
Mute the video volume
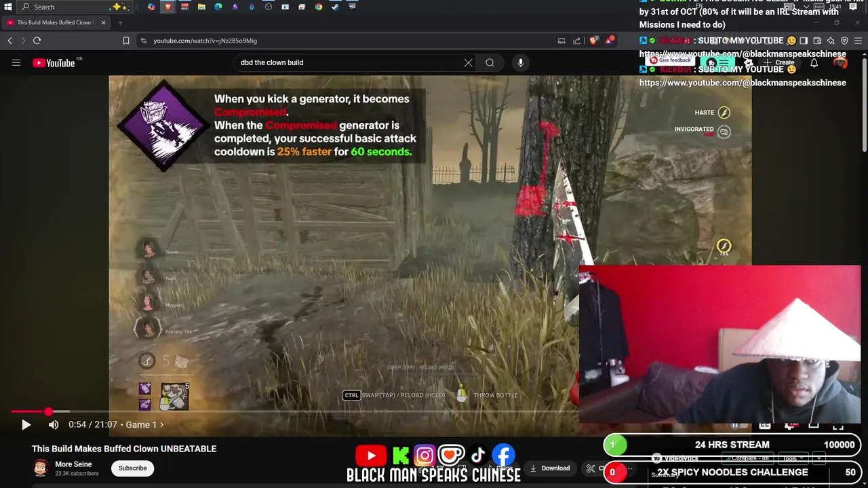54,425
